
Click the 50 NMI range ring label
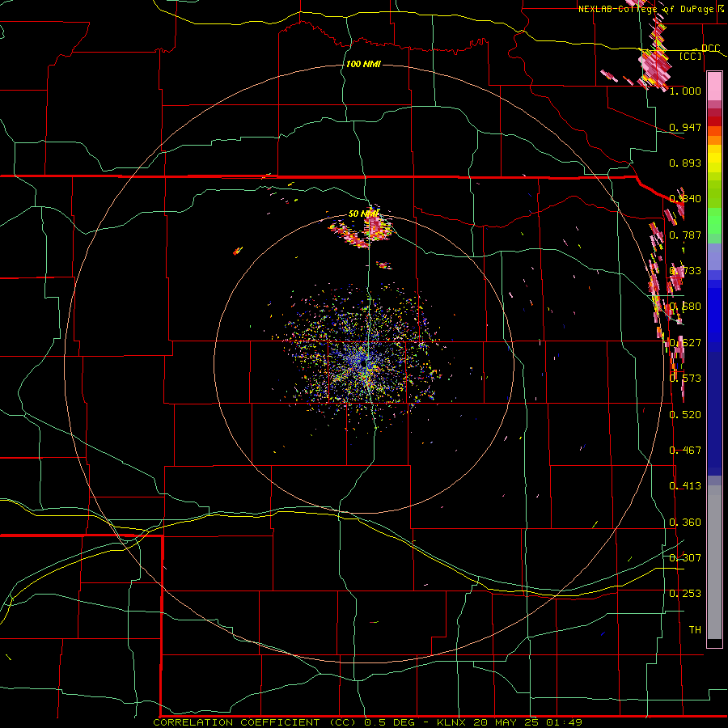(363, 214)
